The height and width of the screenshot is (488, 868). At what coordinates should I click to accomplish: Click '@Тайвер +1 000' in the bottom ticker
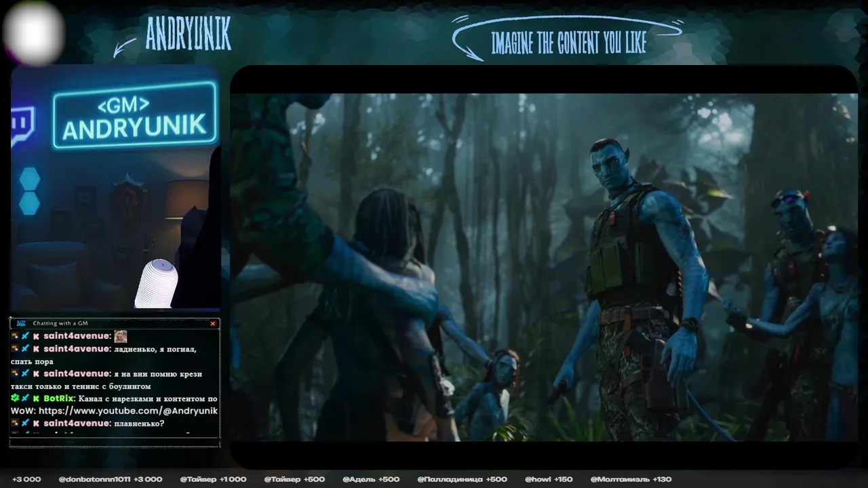pos(213,479)
